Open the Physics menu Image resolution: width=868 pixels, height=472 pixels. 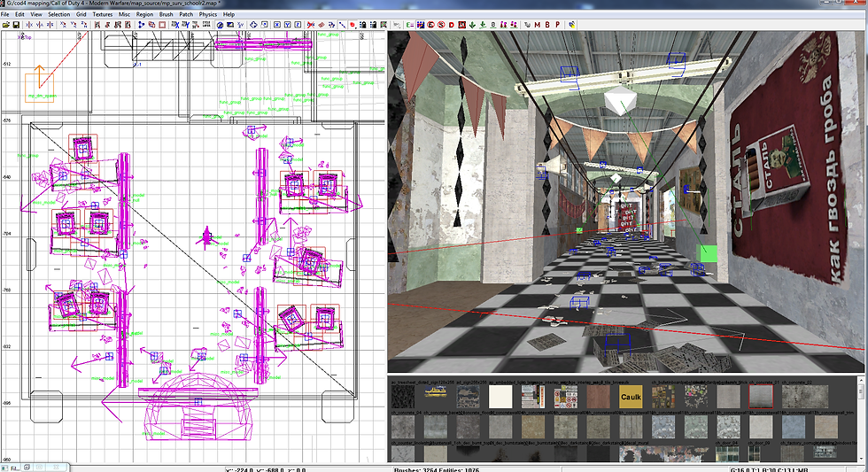click(208, 14)
